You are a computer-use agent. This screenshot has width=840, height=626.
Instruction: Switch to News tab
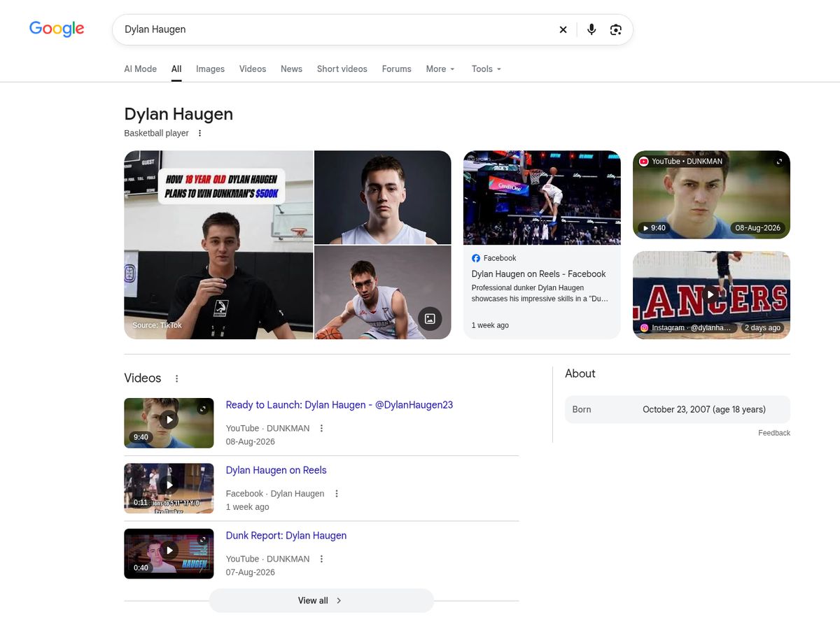click(291, 69)
